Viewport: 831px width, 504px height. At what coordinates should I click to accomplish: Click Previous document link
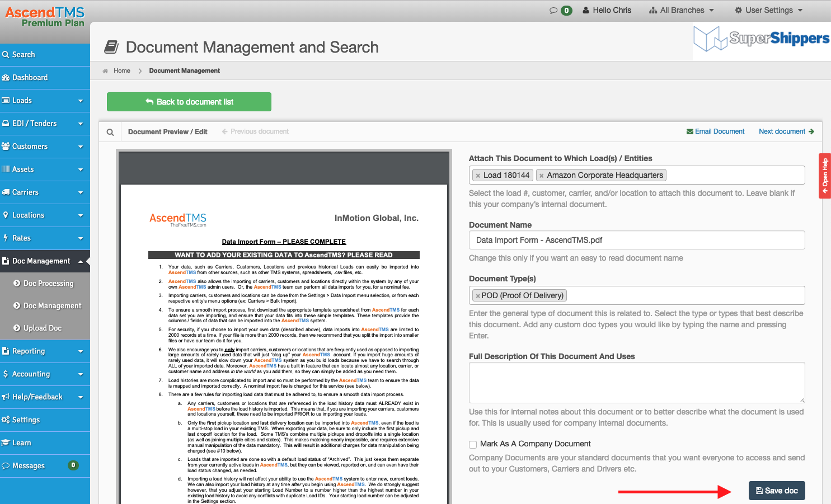click(x=255, y=131)
